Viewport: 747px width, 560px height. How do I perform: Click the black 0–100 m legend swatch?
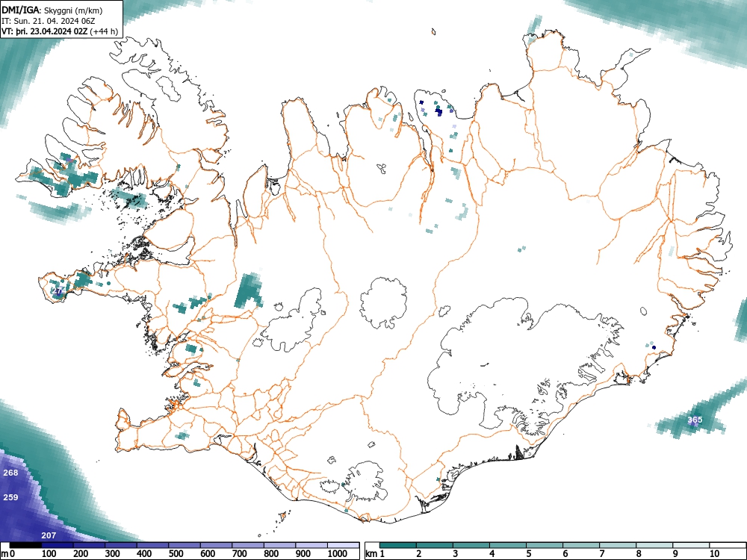point(25,545)
